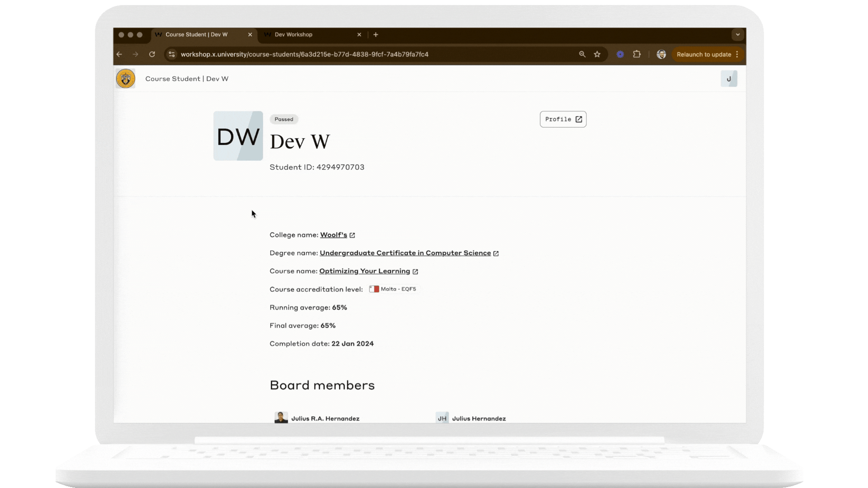Screen dimensions: 868x488
Task: Select the Course Student | Dev W tab
Action: coord(197,34)
